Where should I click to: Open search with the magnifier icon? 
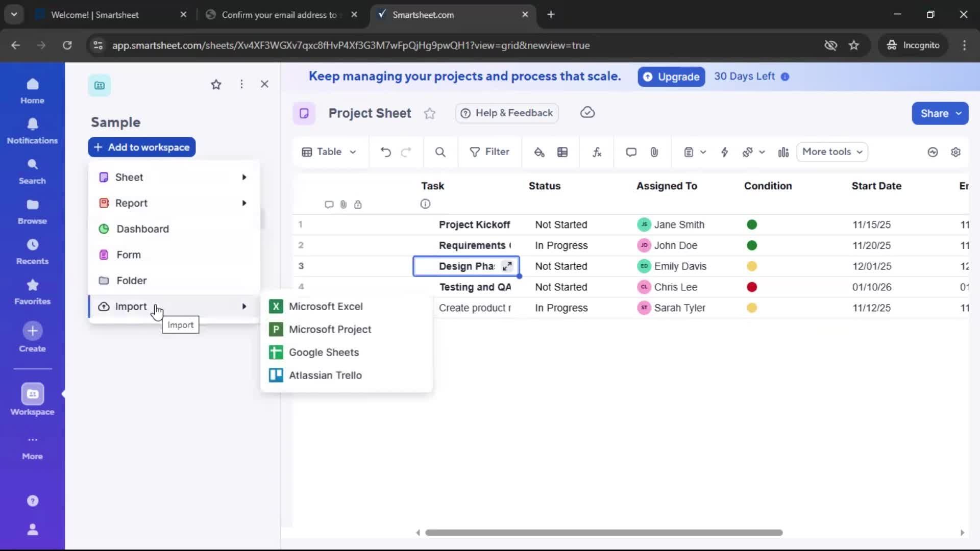click(440, 152)
